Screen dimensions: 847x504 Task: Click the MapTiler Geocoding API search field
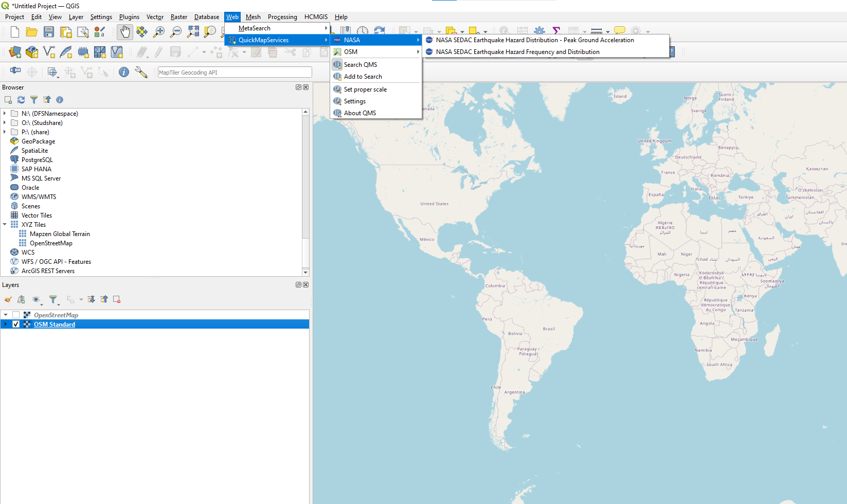point(235,73)
